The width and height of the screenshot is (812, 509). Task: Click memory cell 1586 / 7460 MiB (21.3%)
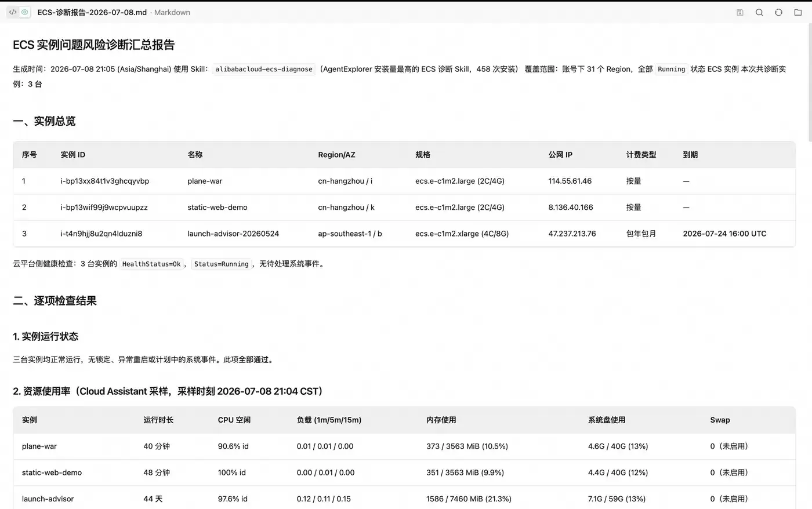tap(469, 499)
